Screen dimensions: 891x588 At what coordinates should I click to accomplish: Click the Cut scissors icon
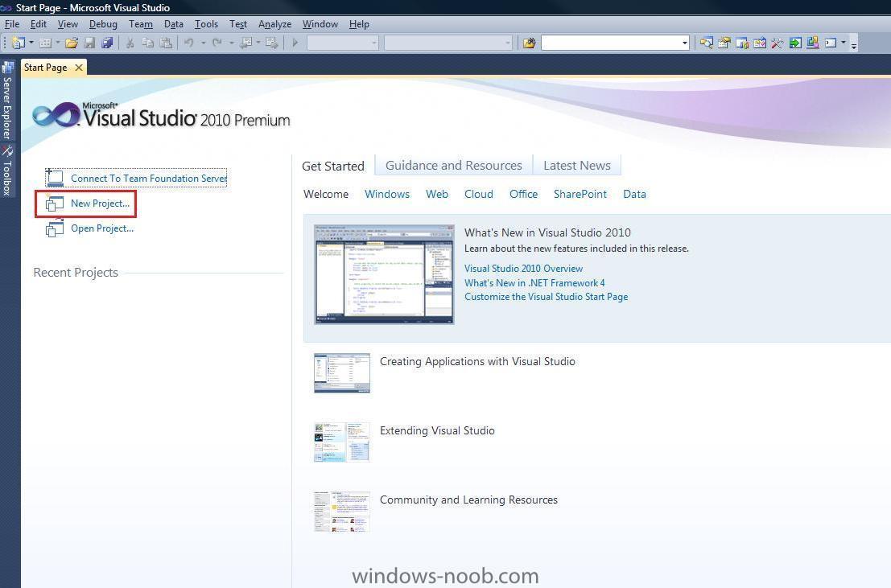click(x=130, y=43)
